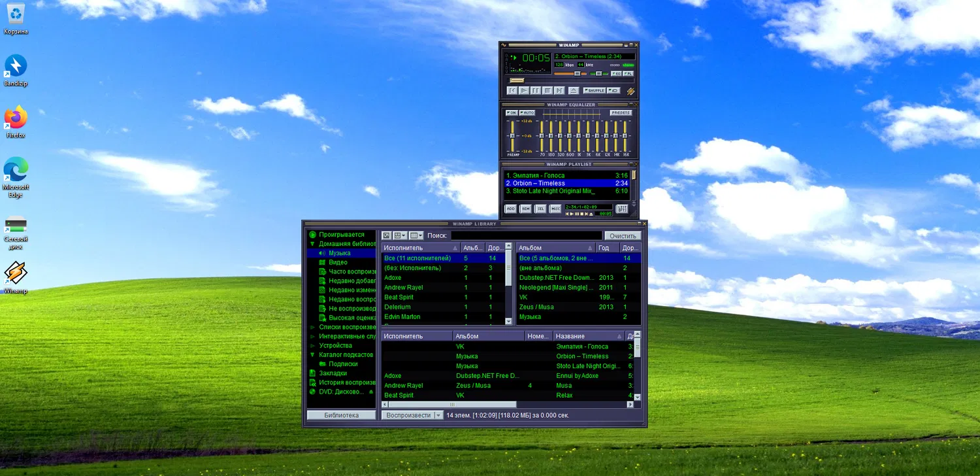Pause the current track in Winamp
The height and width of the screenshot is (476, 980).
pos(536,91)
